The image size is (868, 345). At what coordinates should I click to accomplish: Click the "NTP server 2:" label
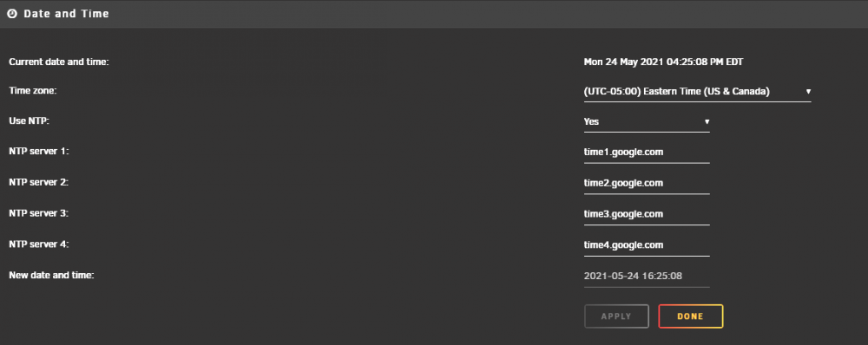coord(39,182)
